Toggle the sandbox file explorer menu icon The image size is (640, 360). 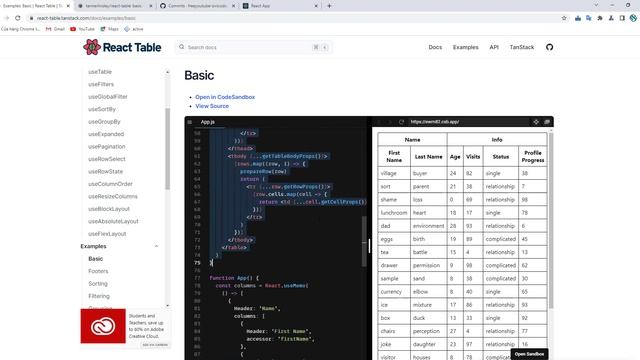(x=190, y=122)
